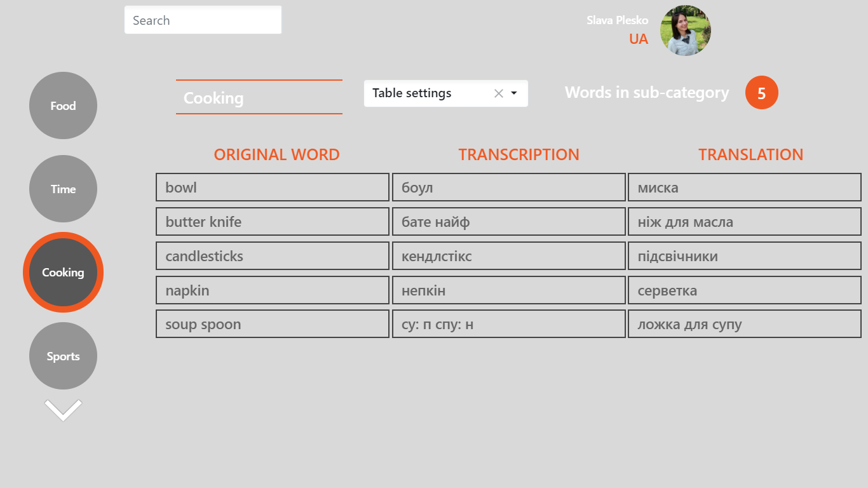Screen dimensions: 868x488
Task: Click the підсвічники translation cell
Action: point(745,256)
